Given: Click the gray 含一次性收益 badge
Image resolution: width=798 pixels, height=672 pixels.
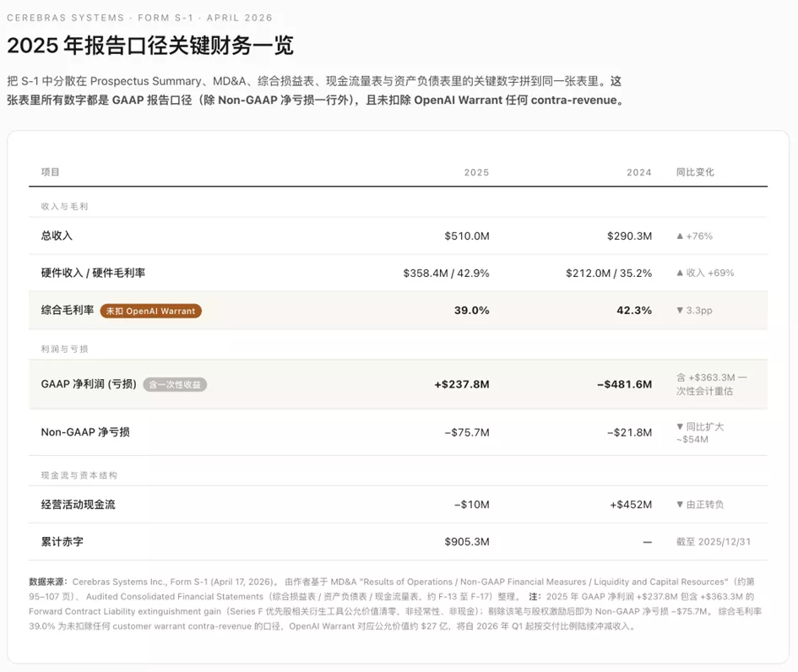Looking at the screenshot, I should click(x=175, y=385).
